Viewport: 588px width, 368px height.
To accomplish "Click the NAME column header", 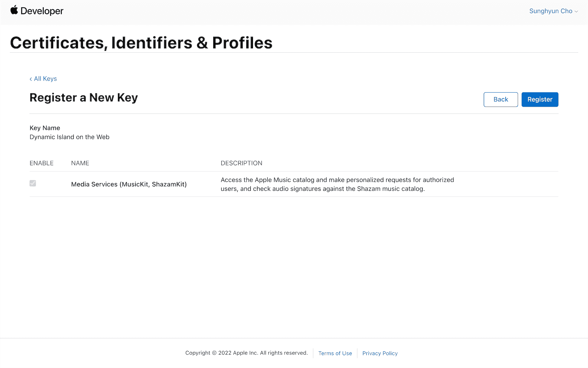I will click(80, 163).
